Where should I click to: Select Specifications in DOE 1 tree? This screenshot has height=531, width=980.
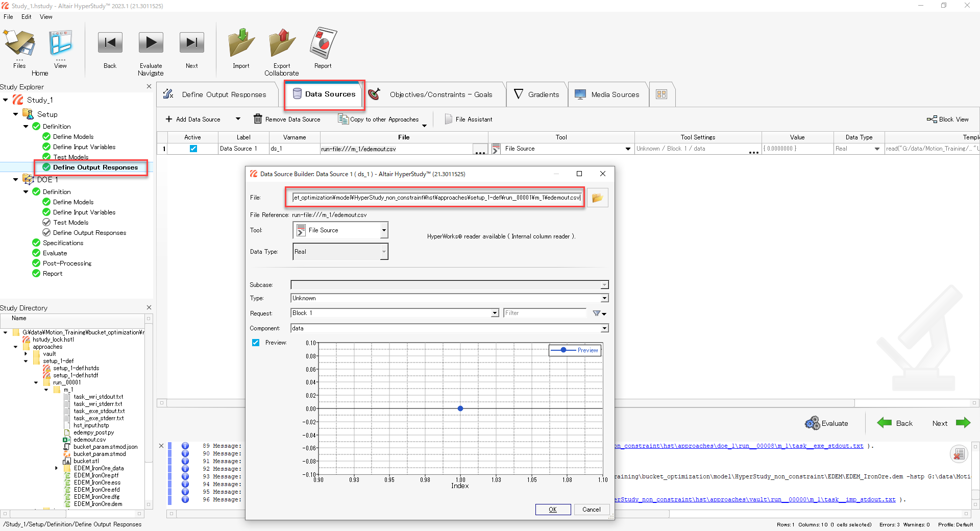pos(63,243)
